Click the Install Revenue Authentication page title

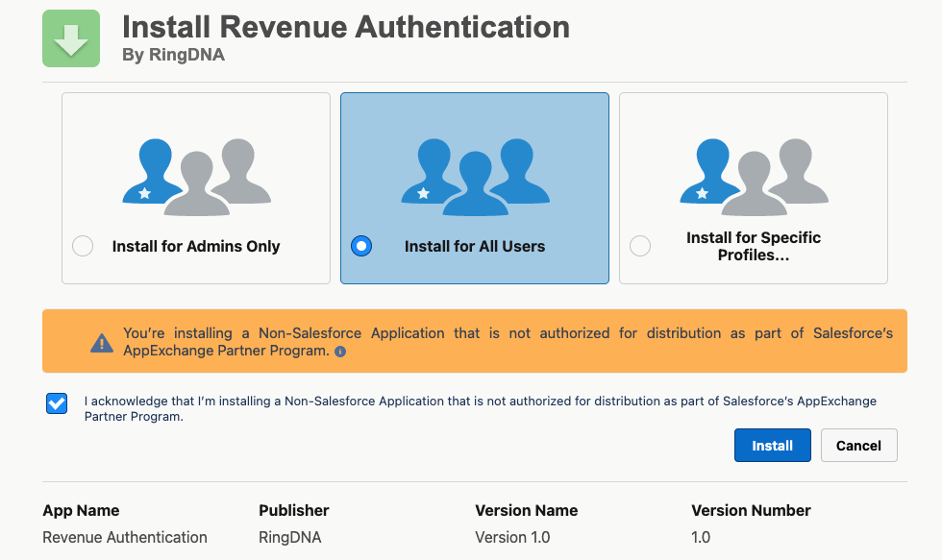[346, 26]
